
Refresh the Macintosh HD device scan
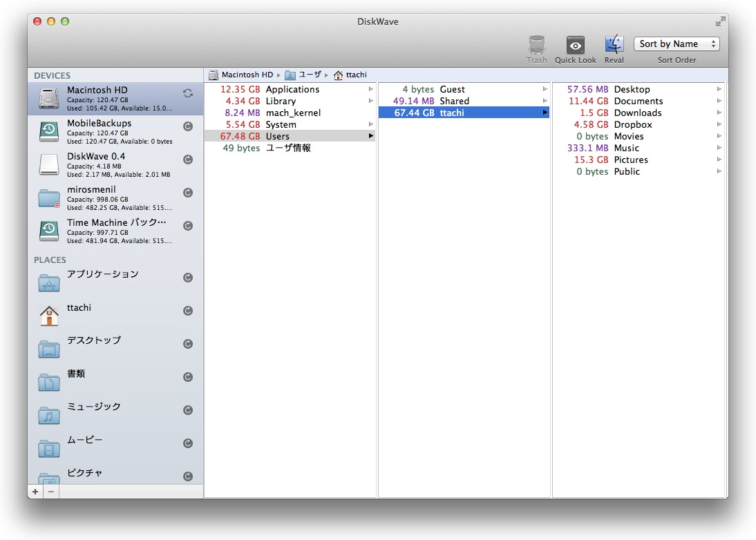click(x=187, y=93)
